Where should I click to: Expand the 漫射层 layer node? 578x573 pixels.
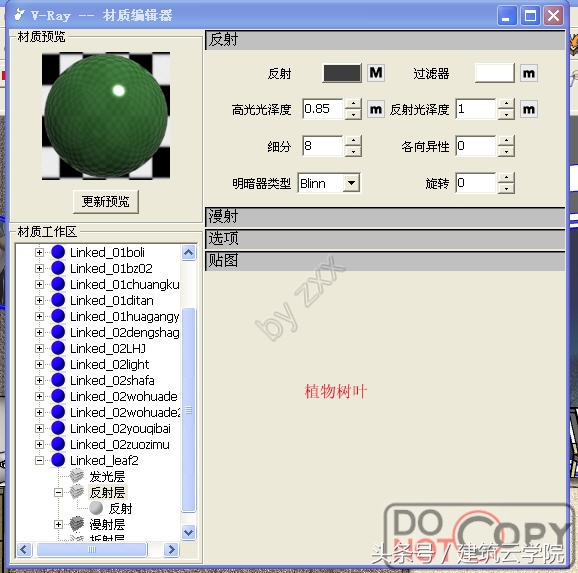click(58, 524)
